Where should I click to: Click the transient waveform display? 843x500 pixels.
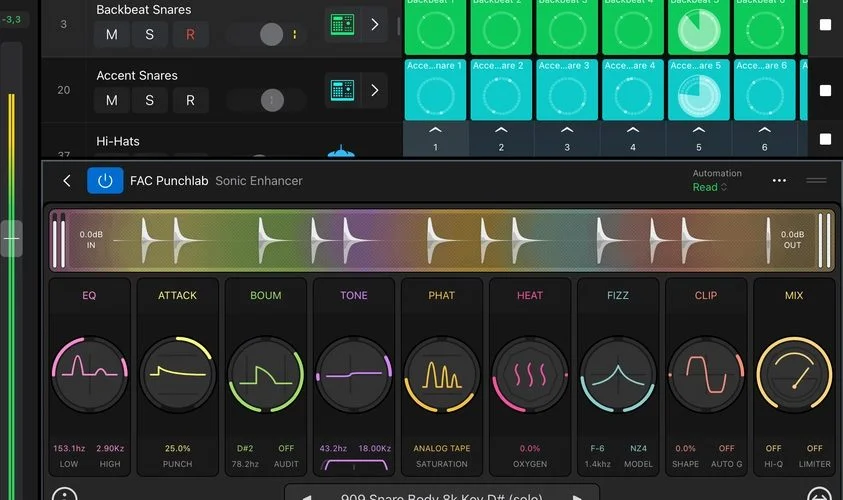[442, 240]
